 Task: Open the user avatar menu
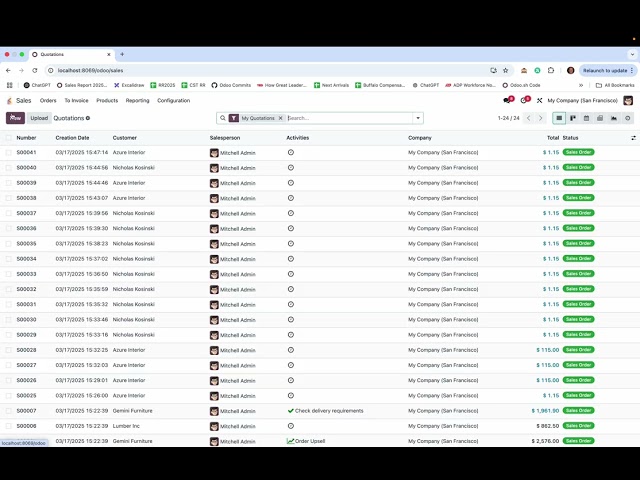(628, 100)
